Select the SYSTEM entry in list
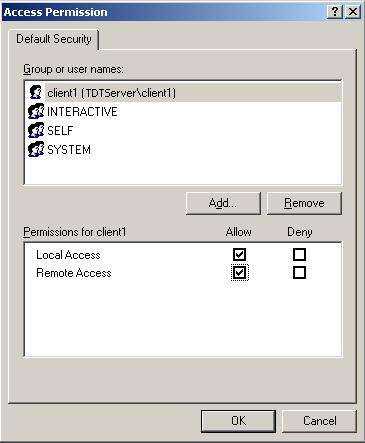This screenshot has width=365, height=443. click(x=69, y=149)
